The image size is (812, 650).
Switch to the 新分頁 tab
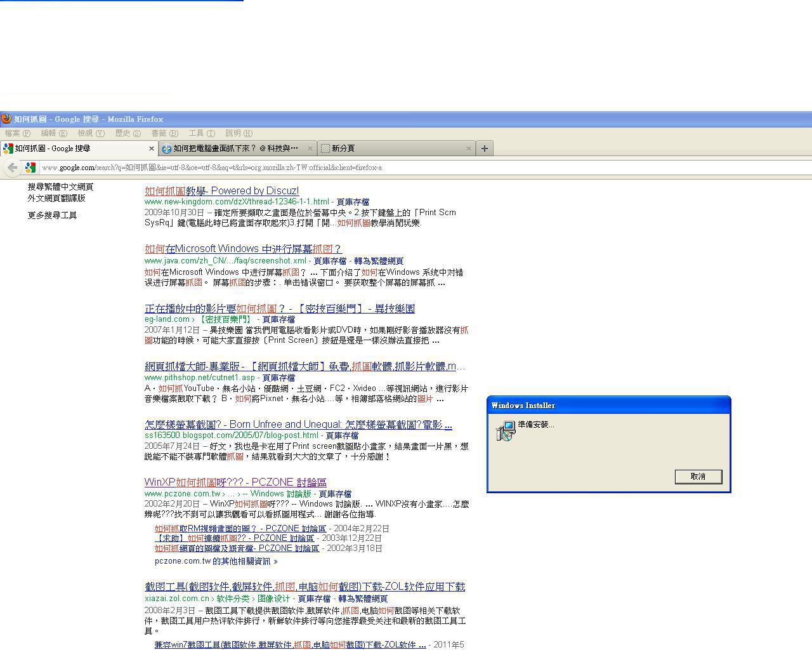(x=396, y=149)
